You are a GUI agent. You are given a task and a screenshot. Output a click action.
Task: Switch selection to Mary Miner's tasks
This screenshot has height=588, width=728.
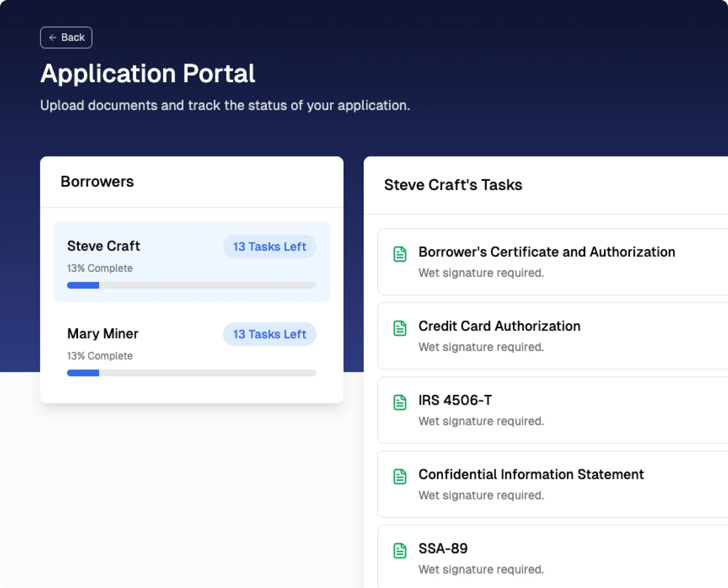point(191,349)
